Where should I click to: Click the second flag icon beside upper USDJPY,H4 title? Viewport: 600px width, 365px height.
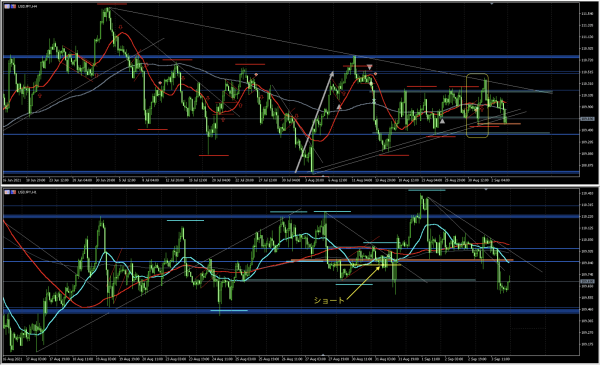pos(13,6)
